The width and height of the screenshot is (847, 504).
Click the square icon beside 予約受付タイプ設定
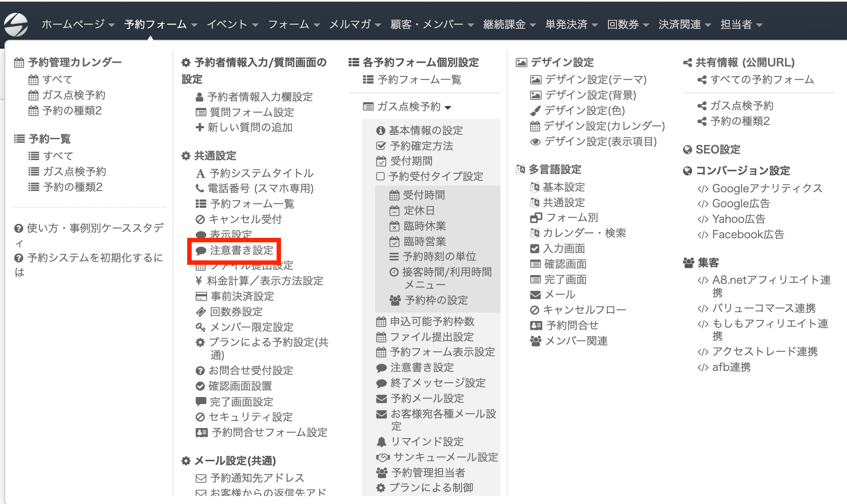380,176
